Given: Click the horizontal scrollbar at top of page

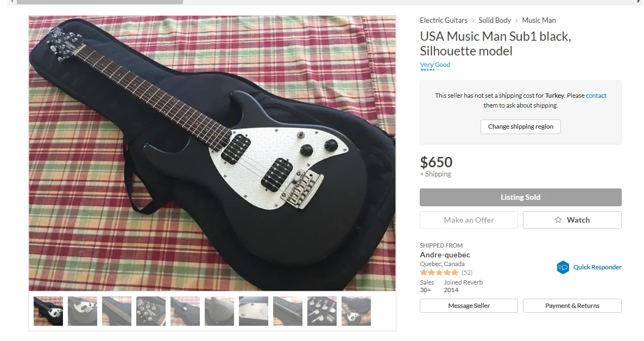Looking at the screenshot, I should tap(100, 2).
